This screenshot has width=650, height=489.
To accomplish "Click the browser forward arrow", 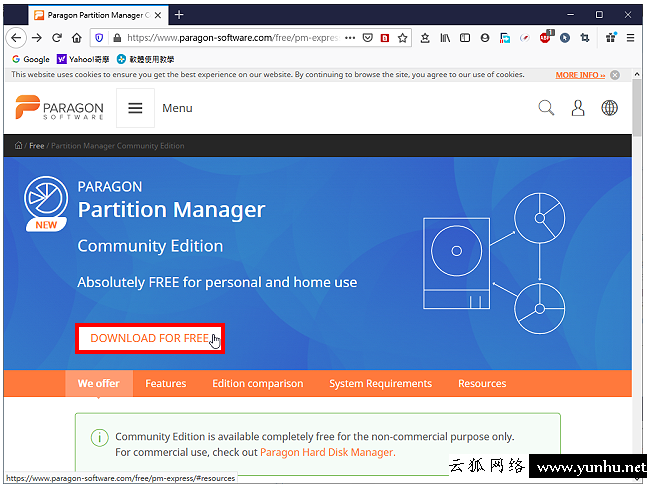I will (x=37, y=38).
